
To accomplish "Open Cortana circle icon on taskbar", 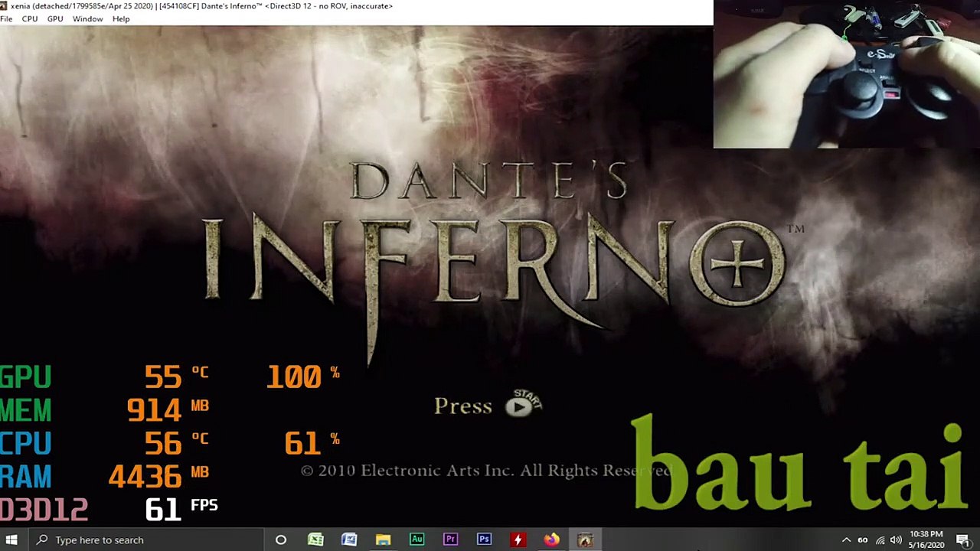I will click(281, 540).
